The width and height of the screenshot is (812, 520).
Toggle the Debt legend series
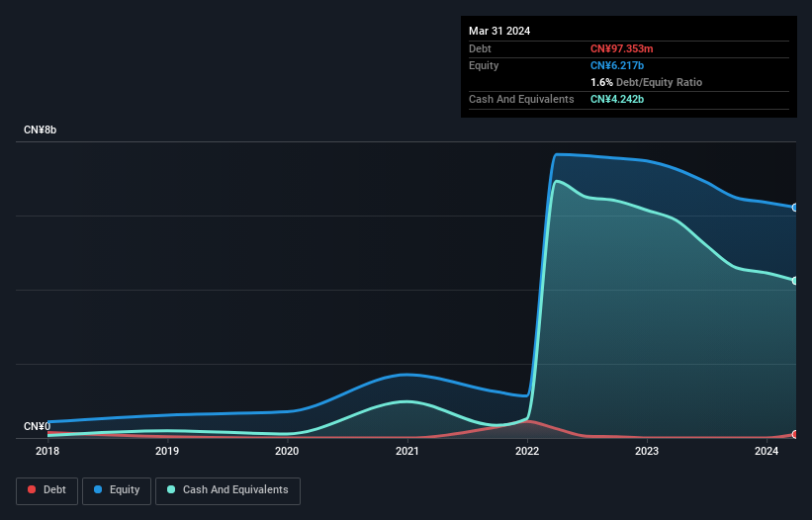pos(47,490)
